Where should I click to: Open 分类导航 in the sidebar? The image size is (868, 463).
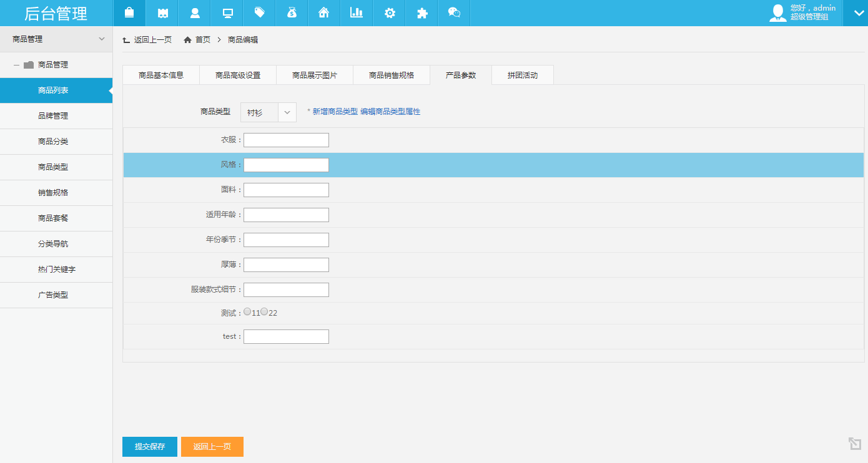click(56, 244)
